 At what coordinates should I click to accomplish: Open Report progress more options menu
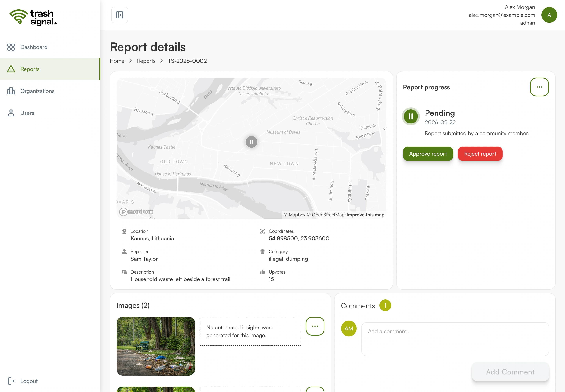539,87
